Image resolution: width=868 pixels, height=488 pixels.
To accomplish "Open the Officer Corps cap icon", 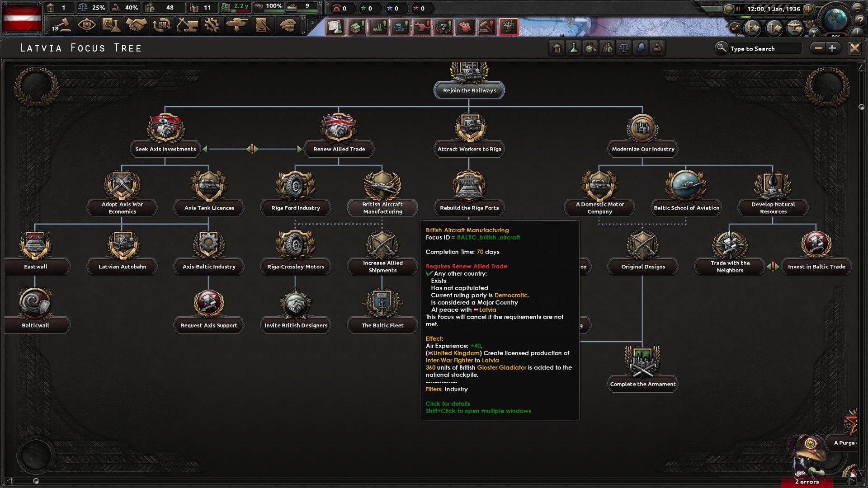I will tap(288, 25).
